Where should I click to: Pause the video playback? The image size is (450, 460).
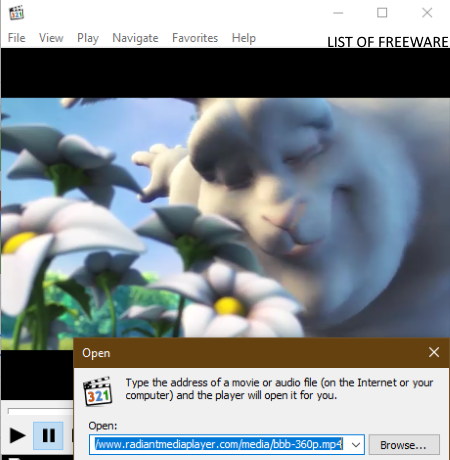(x=48, y=435)
